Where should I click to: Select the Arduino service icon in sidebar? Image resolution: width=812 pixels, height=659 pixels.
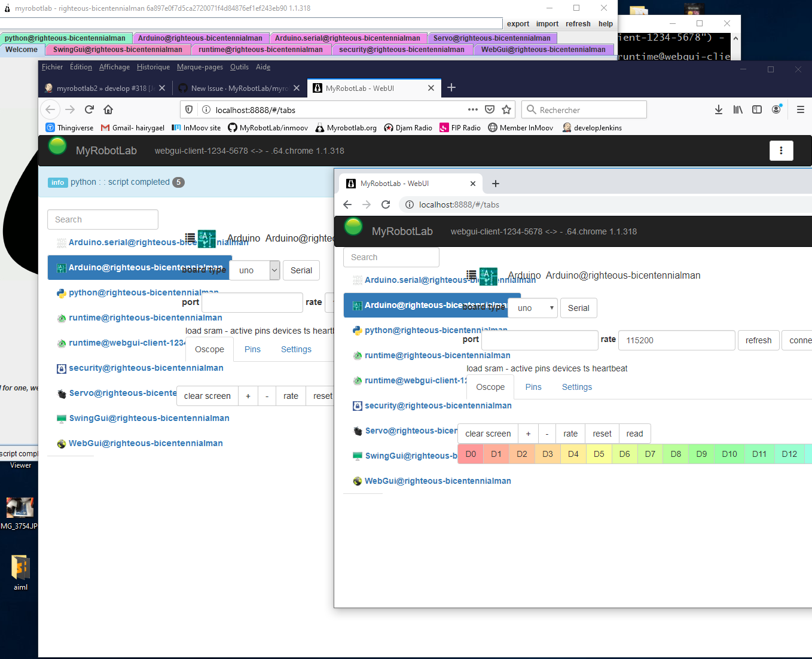(359, 305)
